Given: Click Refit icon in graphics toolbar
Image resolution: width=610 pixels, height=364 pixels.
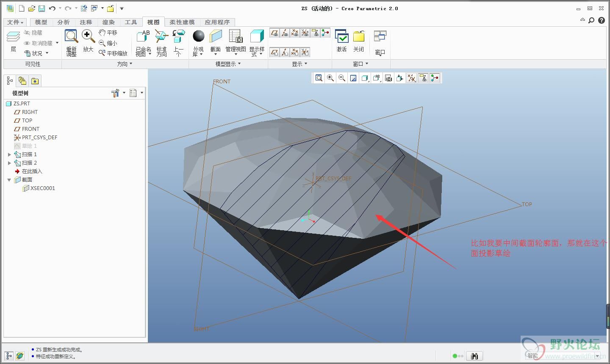Looking at the screenshot, I should tap(319, 78).
